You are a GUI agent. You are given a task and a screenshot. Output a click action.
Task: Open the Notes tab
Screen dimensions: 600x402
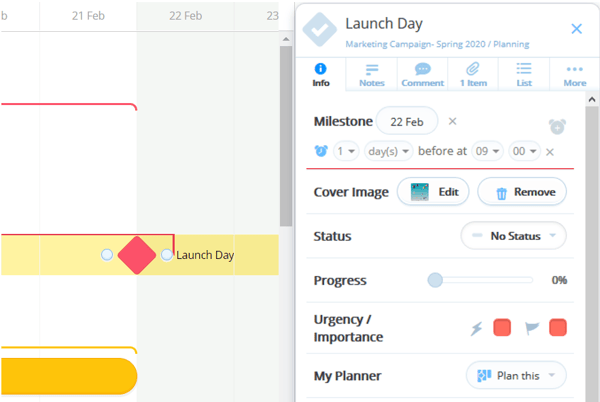372,75
